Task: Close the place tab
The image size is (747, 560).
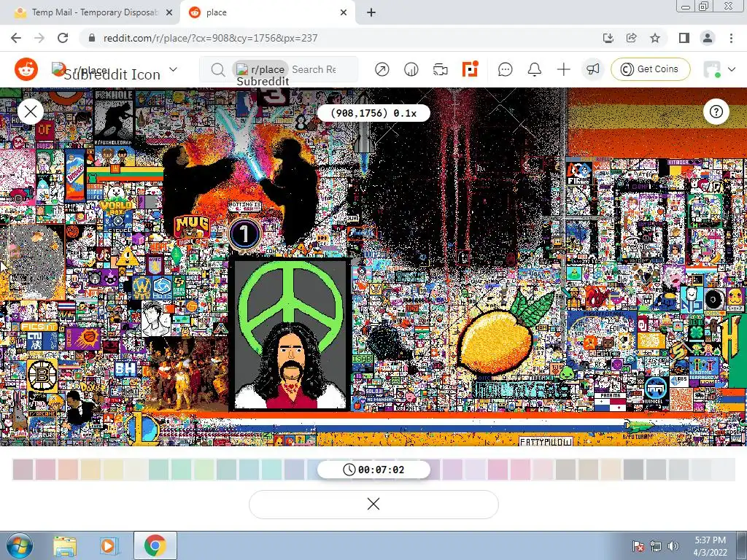Action: click(x=344, y=12)
